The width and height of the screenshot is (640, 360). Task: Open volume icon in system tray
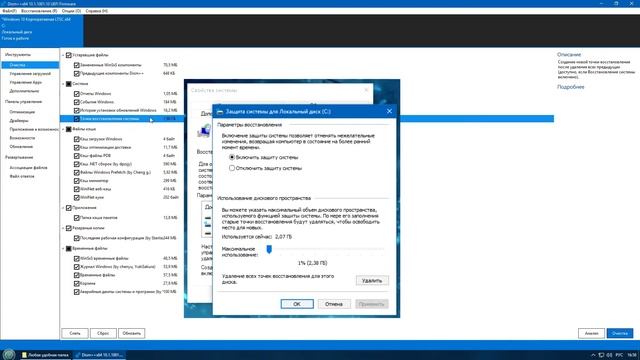(x=609, y=355)
